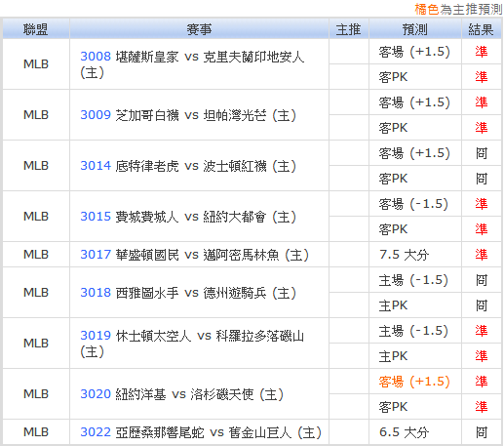This screenshot has width=504, height=446.
Task: Select 客PK prediction for game 3020
Action: point(393,407)
